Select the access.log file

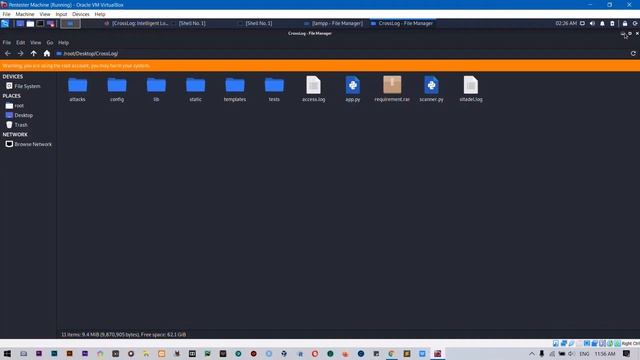pyautogui.click(x=313, y=89)
